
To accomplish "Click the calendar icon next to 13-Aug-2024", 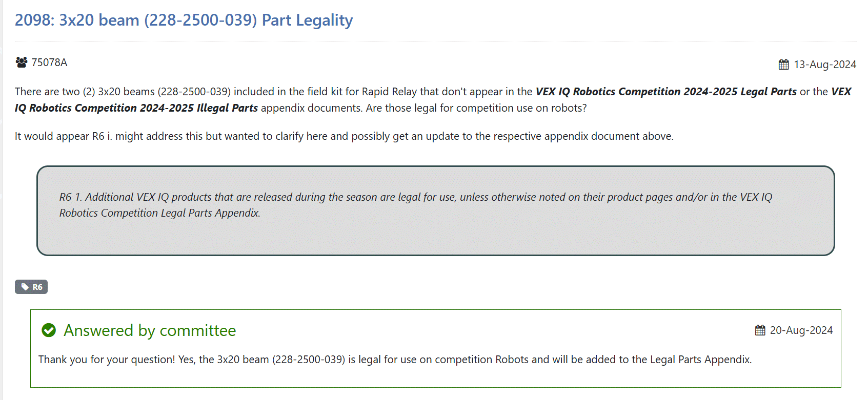I will click(783, 65).
